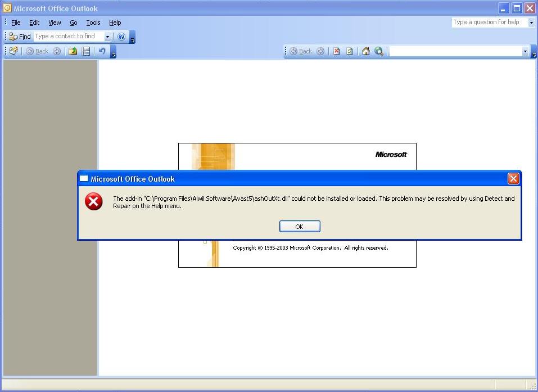Open the Go menu
The width and height of the screenshot is (538, 392).
(74, 22)
